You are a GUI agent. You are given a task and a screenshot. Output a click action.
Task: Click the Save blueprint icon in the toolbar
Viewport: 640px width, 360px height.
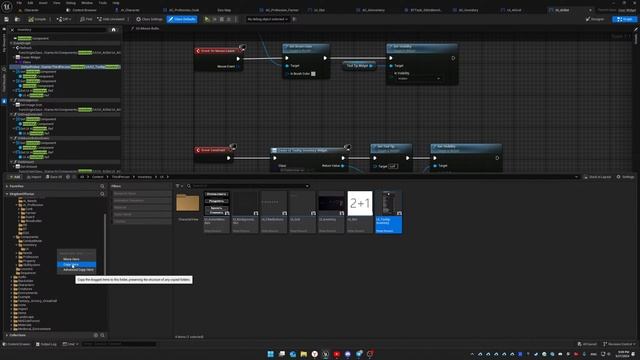[7, 19]
